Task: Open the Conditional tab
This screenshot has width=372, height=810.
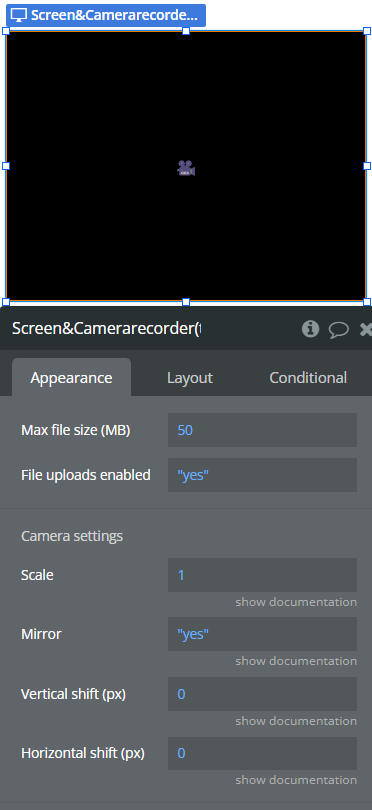Action: tap(308, 378)
